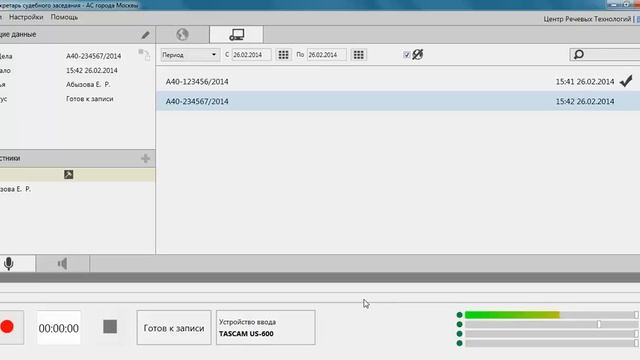Click the copy case icon near case number
The width and height of the screenshot is (640, 360).
144,54
